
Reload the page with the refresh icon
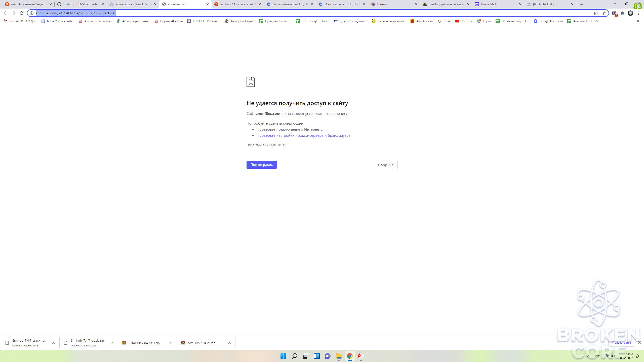pos(22,13)
